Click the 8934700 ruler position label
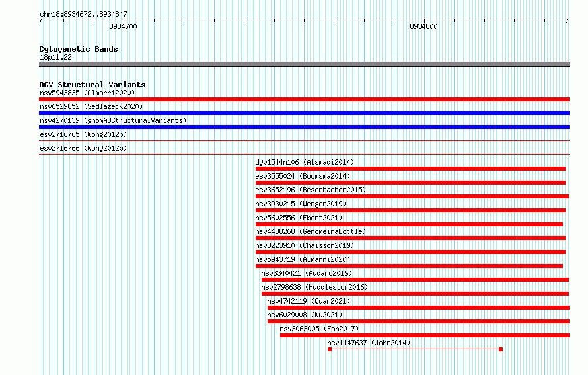The image size is (588, 375). point(123,26)
